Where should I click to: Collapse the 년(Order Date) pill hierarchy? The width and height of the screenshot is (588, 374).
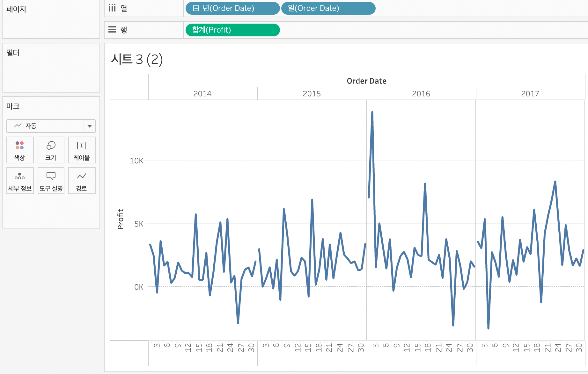point(196,8)
